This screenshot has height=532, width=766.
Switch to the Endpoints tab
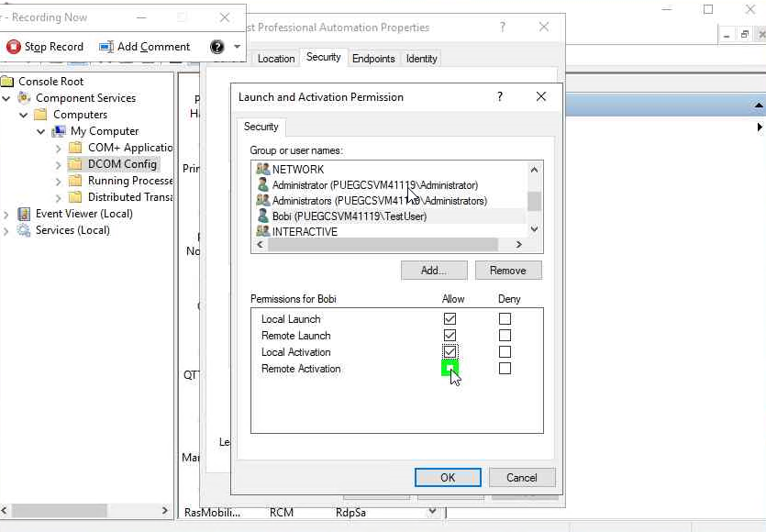pyautogui.click(x=373, y=59)
